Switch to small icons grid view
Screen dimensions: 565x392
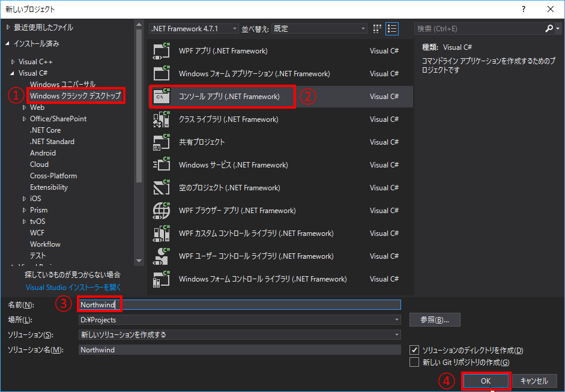tap(377, 29)
